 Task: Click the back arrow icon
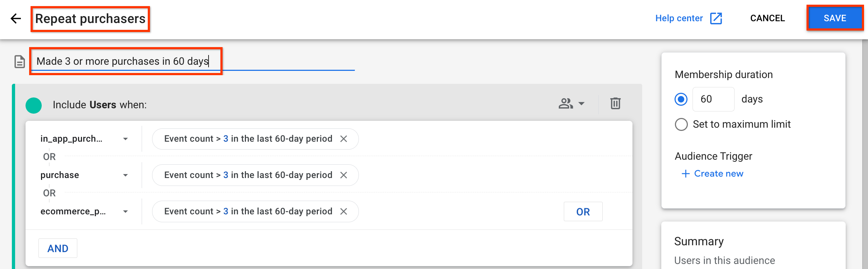tap(16, 18)
